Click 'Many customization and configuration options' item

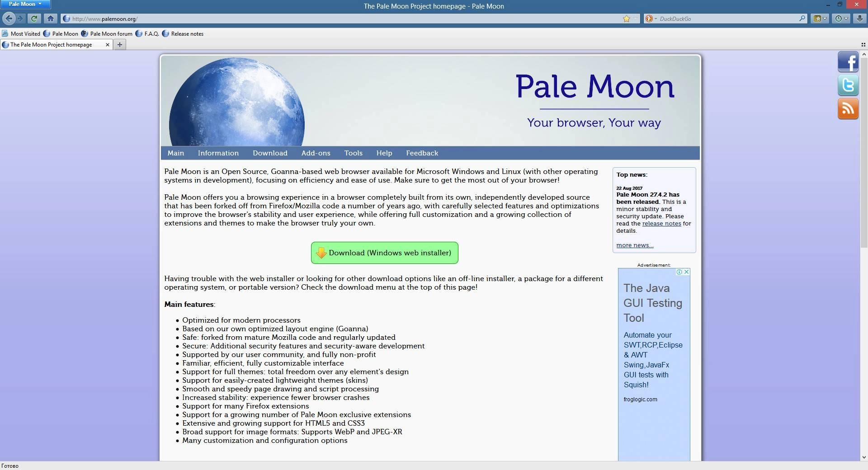(x=265, y=440)
